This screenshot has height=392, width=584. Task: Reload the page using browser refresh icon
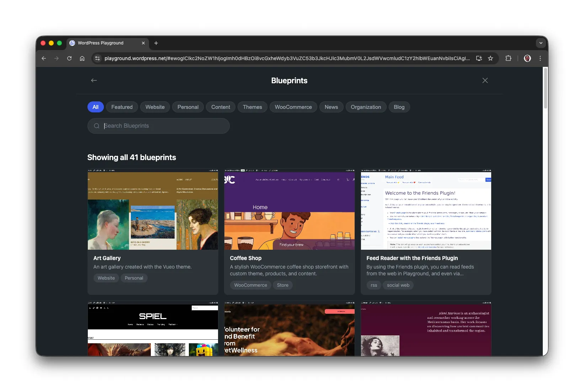(x=69, y=58)
